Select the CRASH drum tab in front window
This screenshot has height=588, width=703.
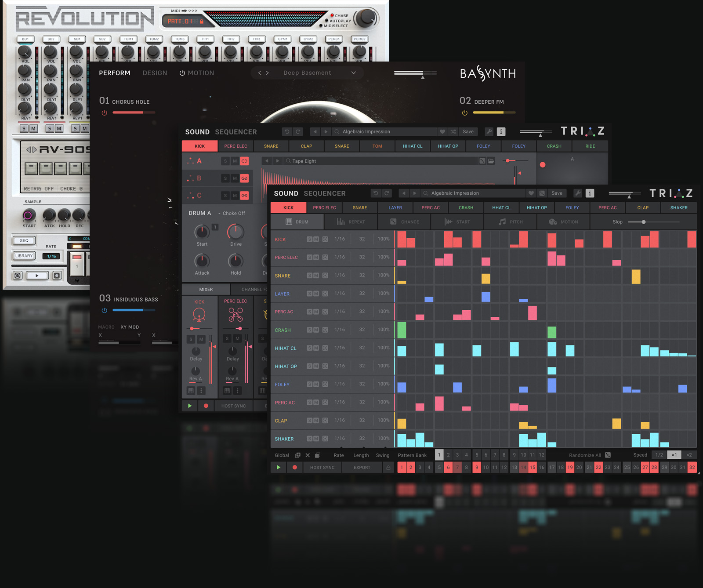tap(466, 207)
